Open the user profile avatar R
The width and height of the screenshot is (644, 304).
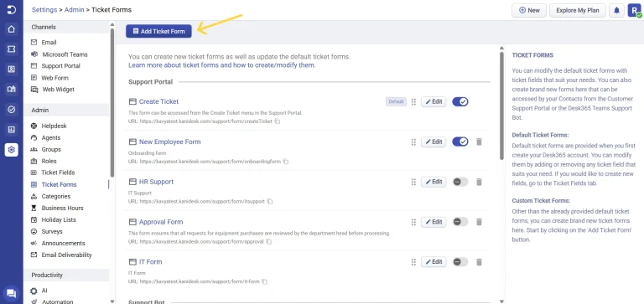634,11
